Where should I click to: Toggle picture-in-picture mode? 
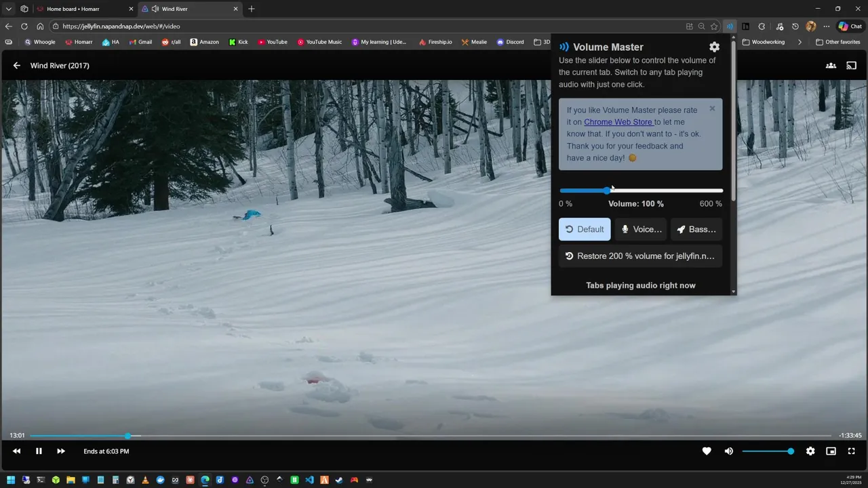pos(831,451)
